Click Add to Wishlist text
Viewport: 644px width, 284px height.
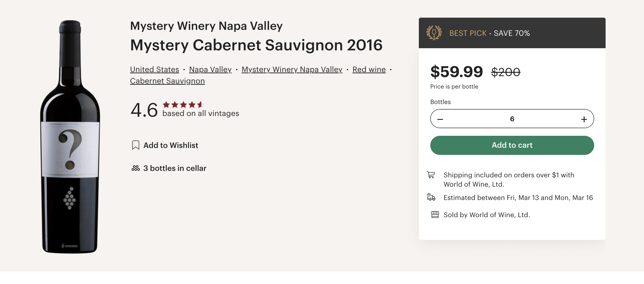point(171,145)
